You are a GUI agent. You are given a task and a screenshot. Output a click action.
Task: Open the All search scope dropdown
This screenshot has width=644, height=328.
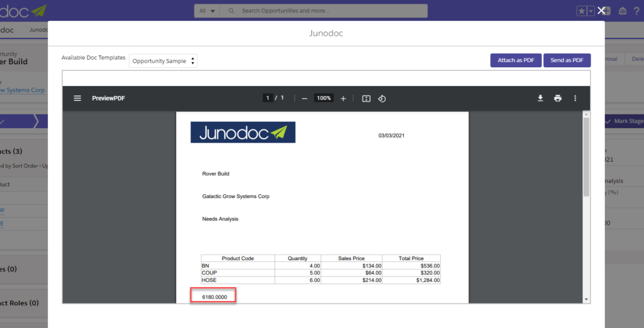click(207, 11)
